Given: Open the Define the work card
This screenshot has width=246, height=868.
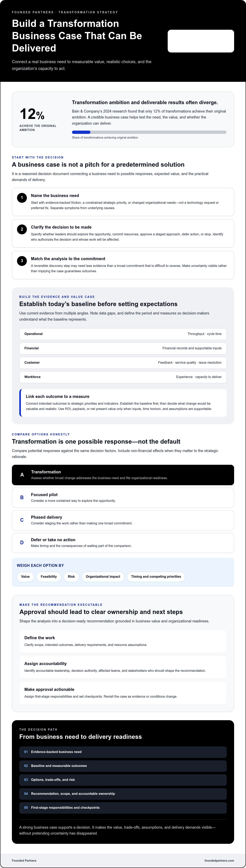Looking at the screenshot, I should pos(123,641).
